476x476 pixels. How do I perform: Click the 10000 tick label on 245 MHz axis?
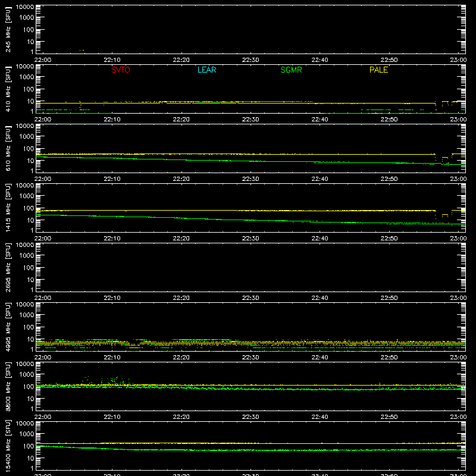point(25,7)
